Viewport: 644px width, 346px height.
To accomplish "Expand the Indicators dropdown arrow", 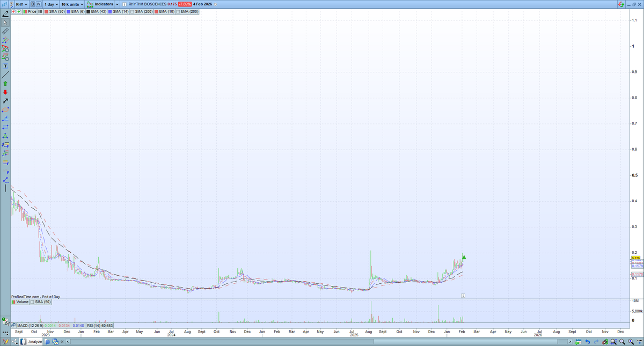I will coord(117,4).
